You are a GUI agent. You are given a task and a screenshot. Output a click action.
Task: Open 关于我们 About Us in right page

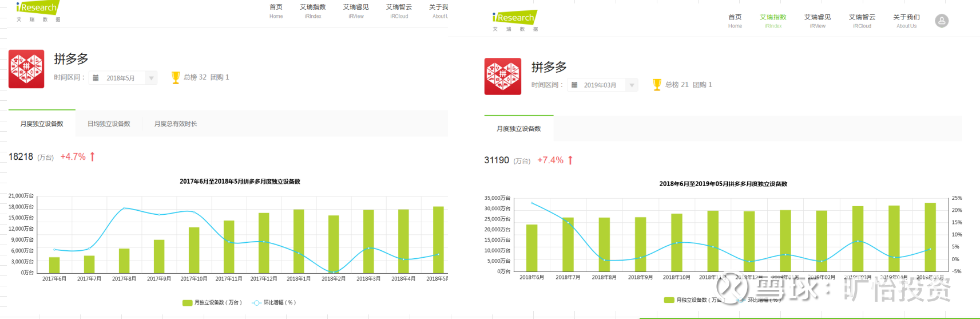coord(906,21)
